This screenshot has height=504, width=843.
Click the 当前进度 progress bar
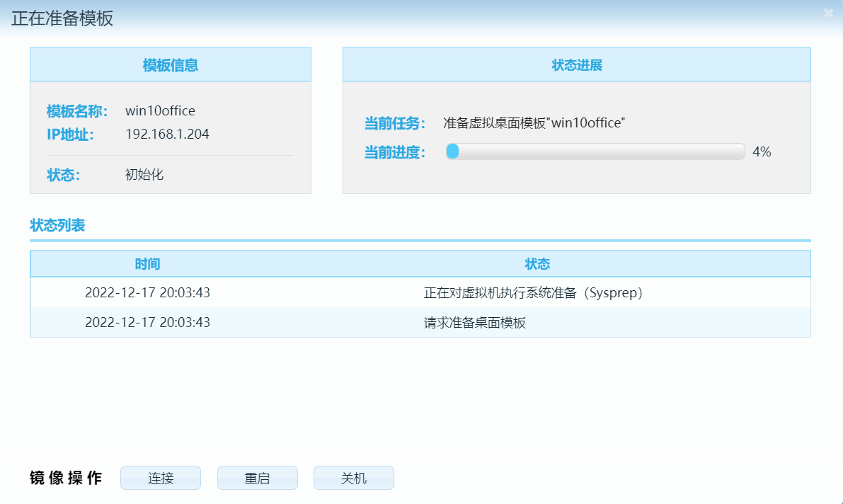595,151
